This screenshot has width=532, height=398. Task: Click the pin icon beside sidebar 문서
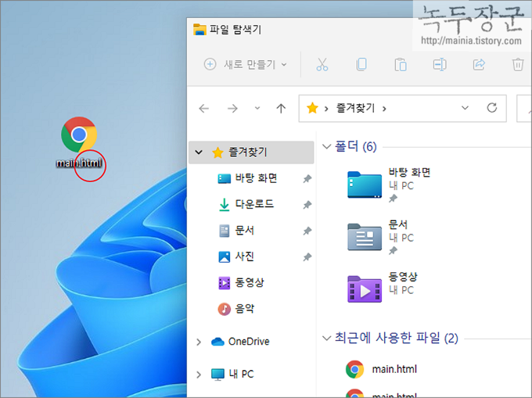pos(307,231)
